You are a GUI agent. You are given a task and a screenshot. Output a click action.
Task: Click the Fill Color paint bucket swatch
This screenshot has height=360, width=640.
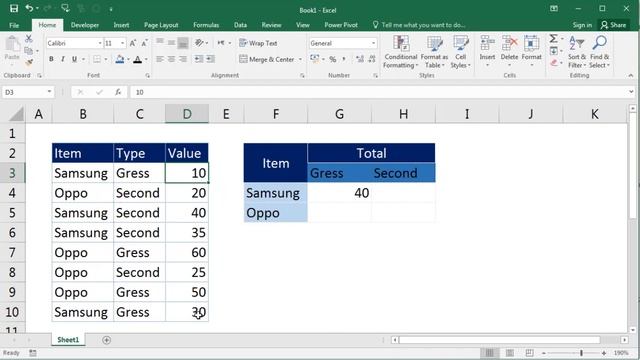point(120,60)
